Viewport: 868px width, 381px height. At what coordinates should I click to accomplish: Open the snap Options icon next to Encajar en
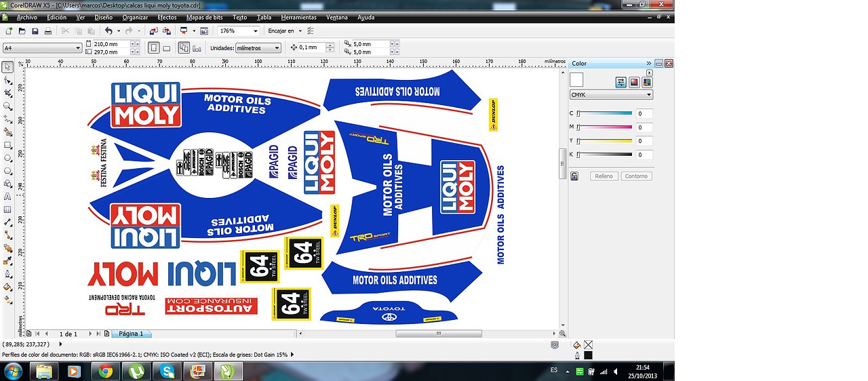click(x=311, y=31)
